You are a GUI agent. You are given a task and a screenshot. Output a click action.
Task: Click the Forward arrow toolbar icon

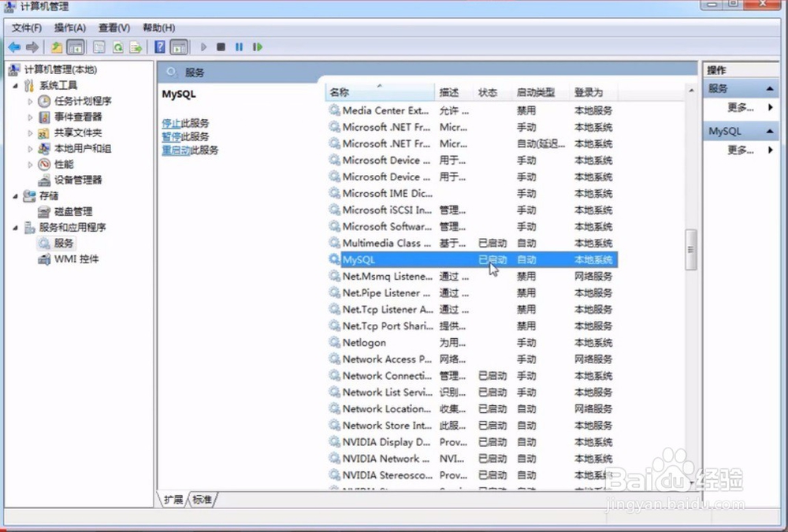click(32, 47)
